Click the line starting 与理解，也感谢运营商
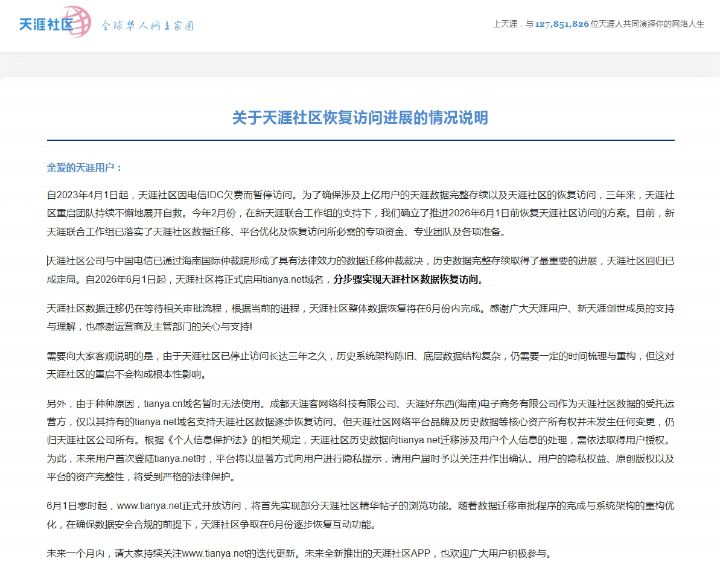 click(x=150, y=327)
